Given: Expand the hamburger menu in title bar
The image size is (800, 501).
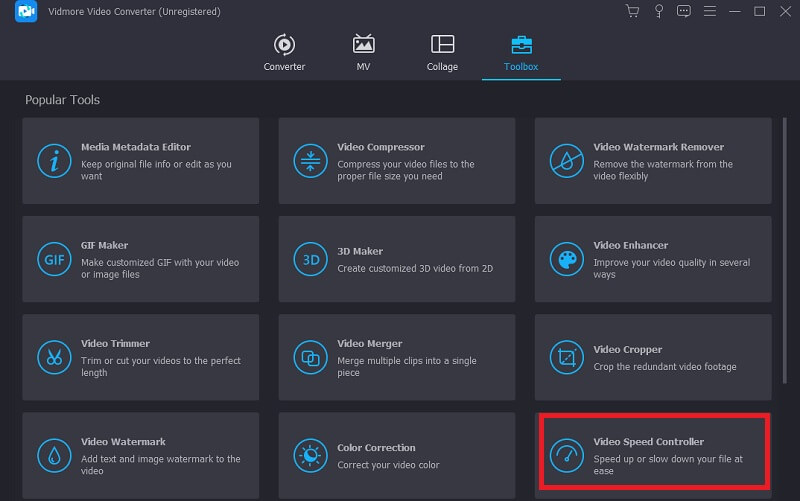Looking at the screenshot, I should pyautogui.click(x=709, y=11).
